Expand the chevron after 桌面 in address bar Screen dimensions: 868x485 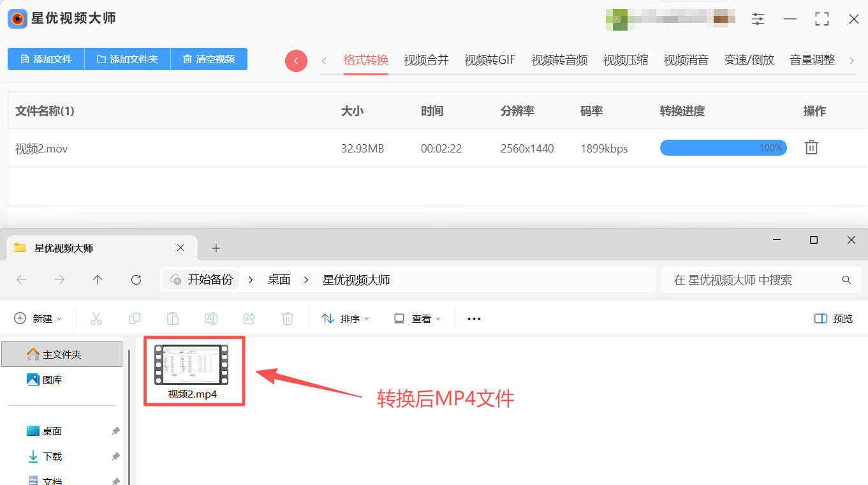pos(307,280)
